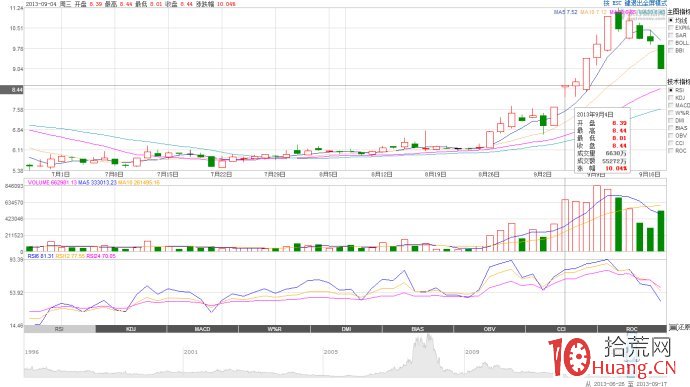Click the 9月16日 date label on the axis
The height and width of the screenshot is (387, 690).
pyautogui.click(x=650, y=174)
